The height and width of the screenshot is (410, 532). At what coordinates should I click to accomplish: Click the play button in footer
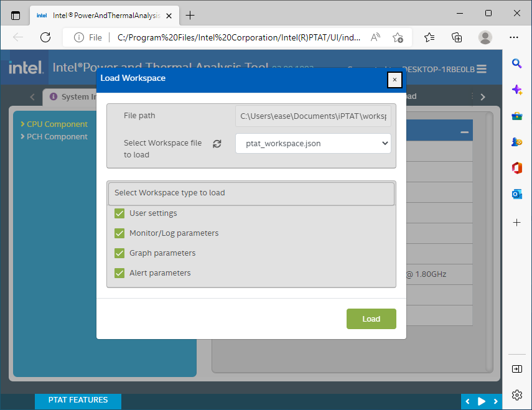pos(482,401)
